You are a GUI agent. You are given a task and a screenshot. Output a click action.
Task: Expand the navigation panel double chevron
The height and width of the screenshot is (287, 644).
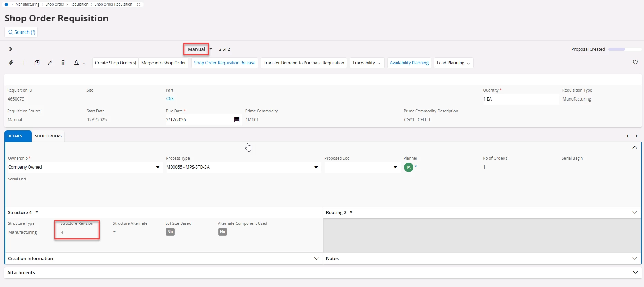pyautogui.click(x=11, y=49)
